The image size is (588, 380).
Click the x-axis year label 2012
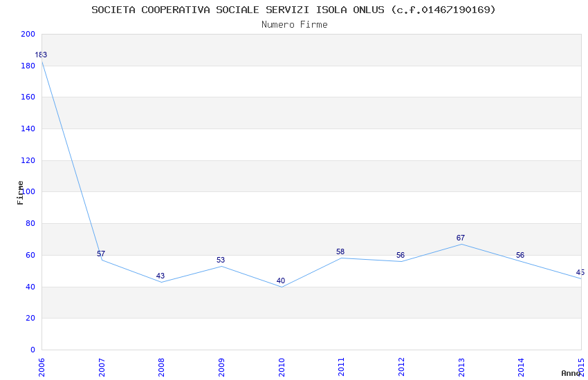coord(401,368)
